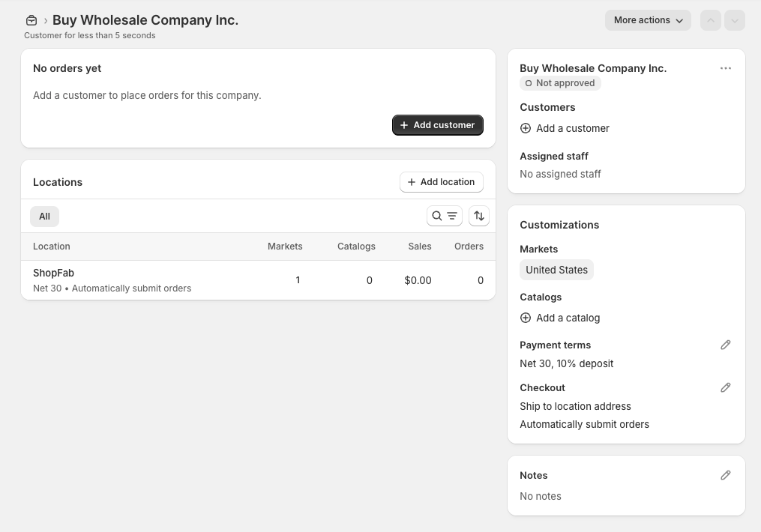Image resolution: width=761 pixels, height=532 pixels.
Task: Click the Add location button
Action: point(441,181)
